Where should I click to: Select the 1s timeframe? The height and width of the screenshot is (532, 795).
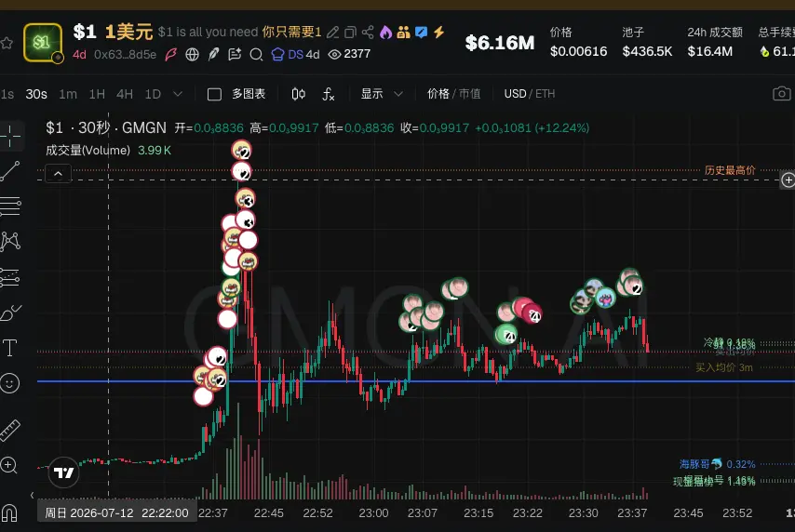(x=7, y=94)
